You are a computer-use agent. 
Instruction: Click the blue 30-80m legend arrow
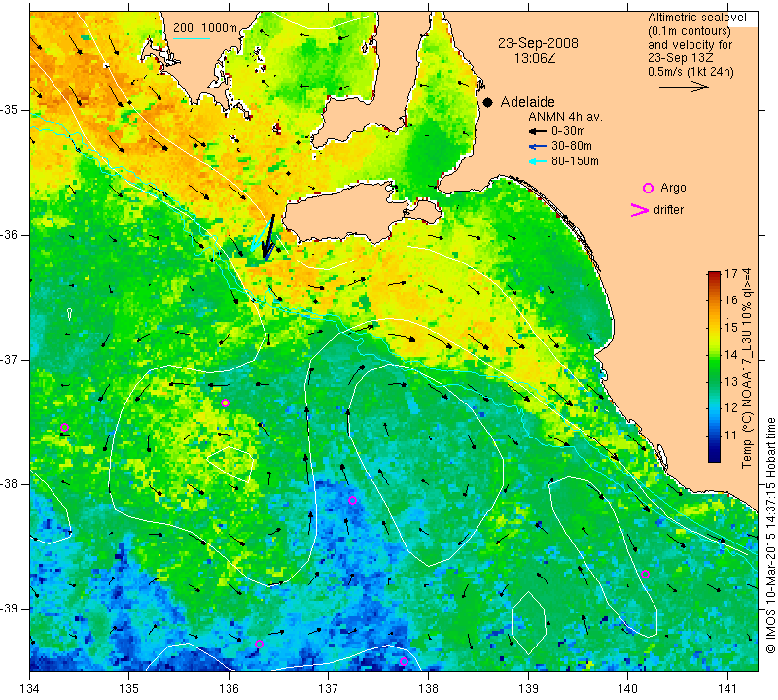click(x=538, y=147)
